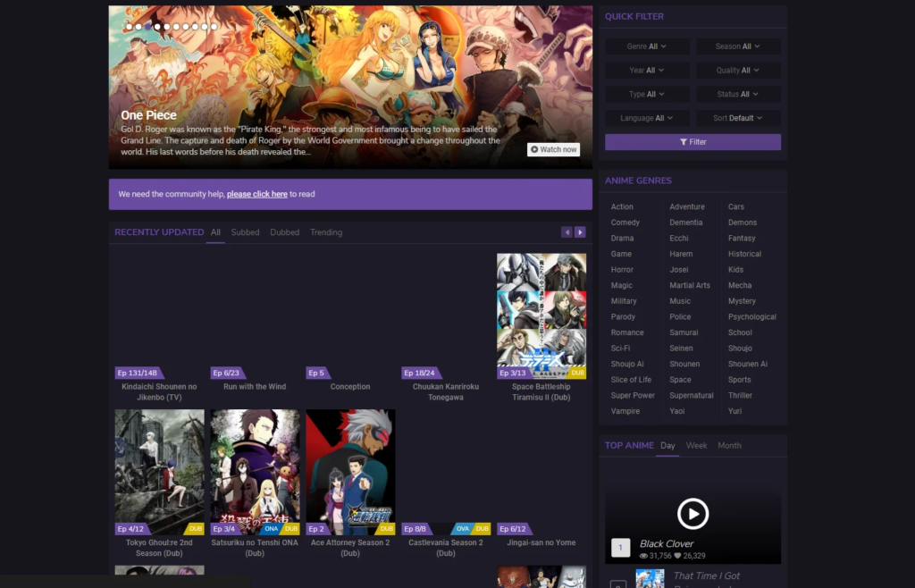
Task: Click the Ep 6/23 badge on Run with the Wind
Action: (x=224, y=373)
